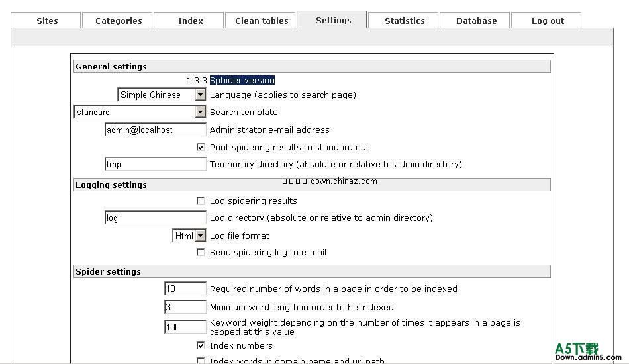This screenshot has height=364, width=629.
Task: Click the Temporary directory input field
Action: (156, 165)
